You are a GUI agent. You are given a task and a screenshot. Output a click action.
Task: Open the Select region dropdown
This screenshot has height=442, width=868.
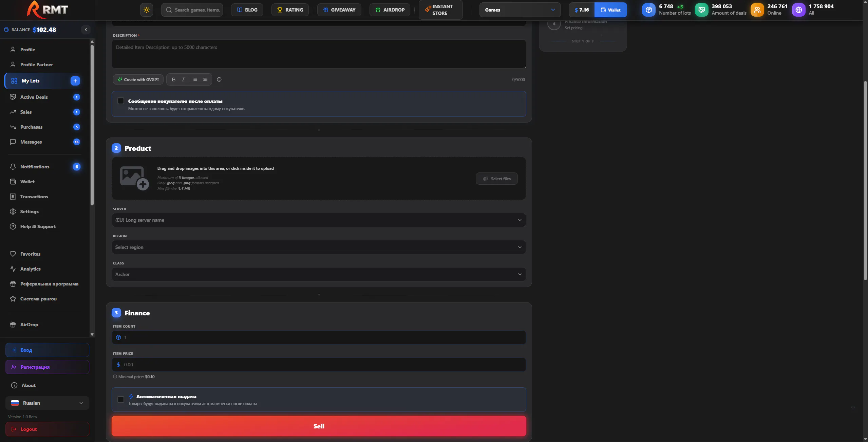coord(319,247)
